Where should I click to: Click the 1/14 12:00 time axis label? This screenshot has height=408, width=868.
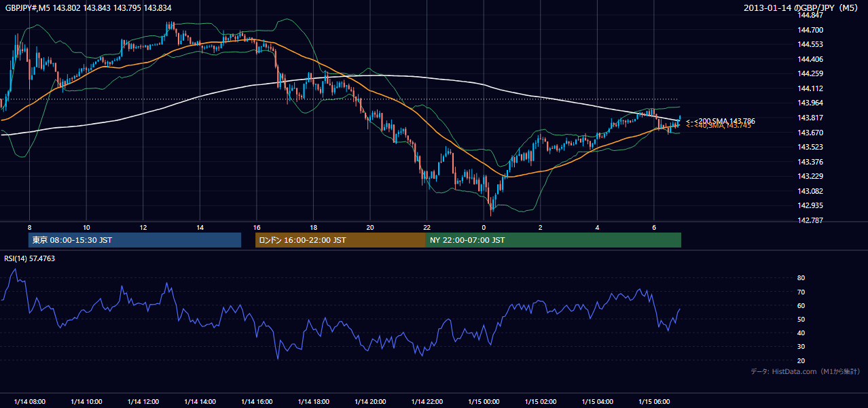(x=143, y=402)
